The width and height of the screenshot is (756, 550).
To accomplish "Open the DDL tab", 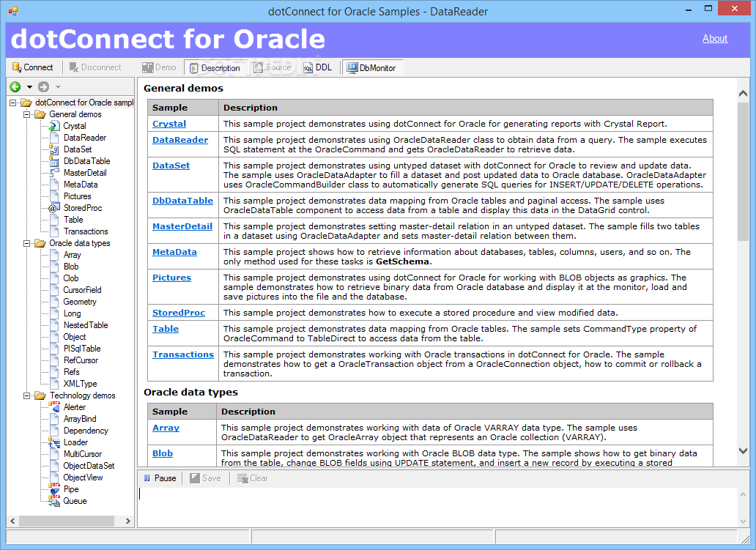I will 318,67.
